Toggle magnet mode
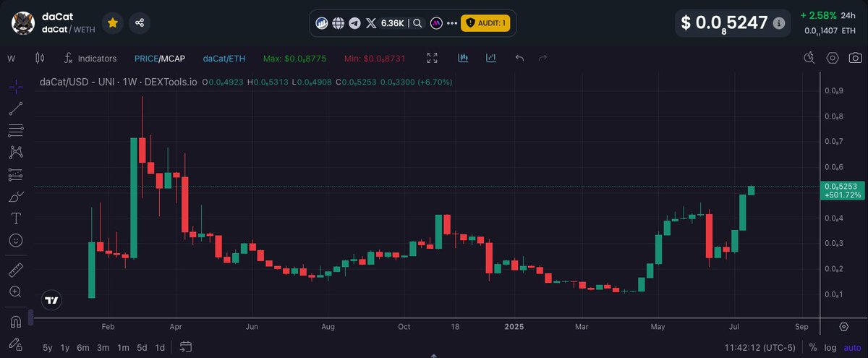 [x=16, y=321]
